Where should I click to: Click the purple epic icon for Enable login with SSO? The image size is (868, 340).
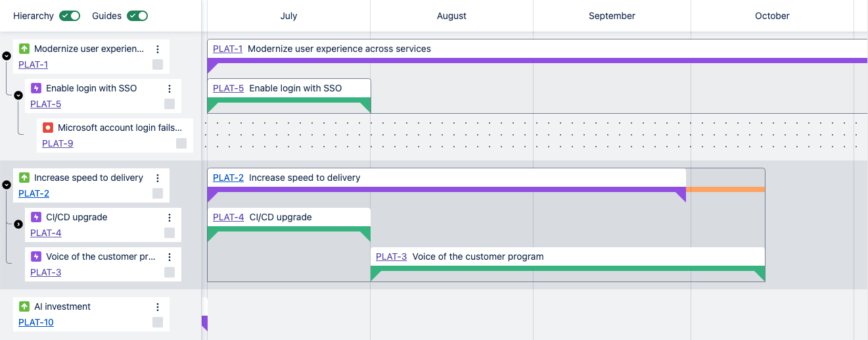click(x=36, y=88)
